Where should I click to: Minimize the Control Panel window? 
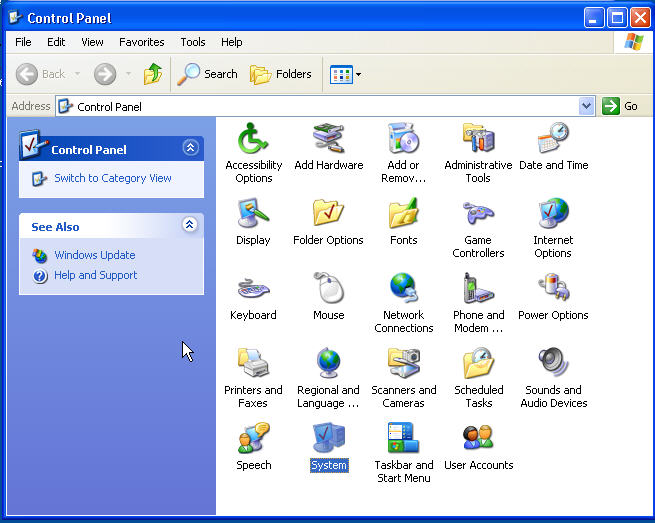594,18
